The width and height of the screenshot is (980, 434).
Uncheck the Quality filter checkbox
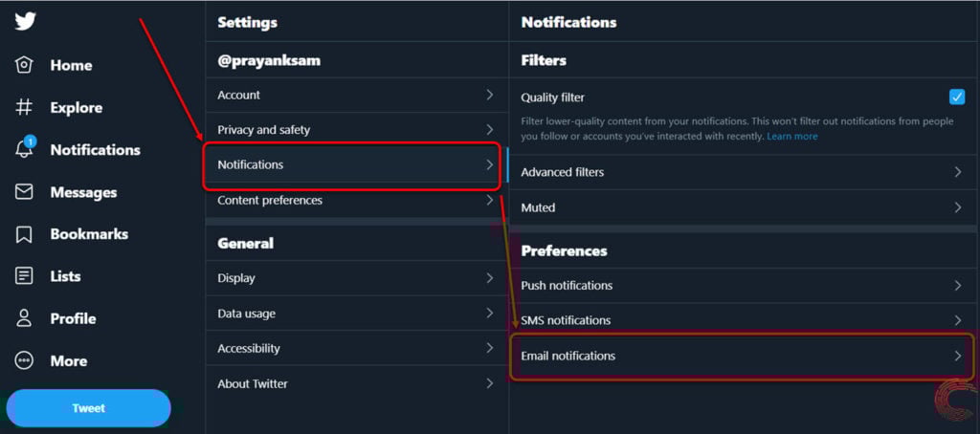coord(957,97)
